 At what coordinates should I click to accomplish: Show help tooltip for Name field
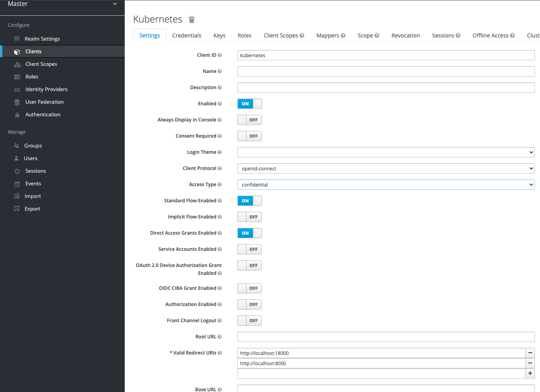[220, 71]
